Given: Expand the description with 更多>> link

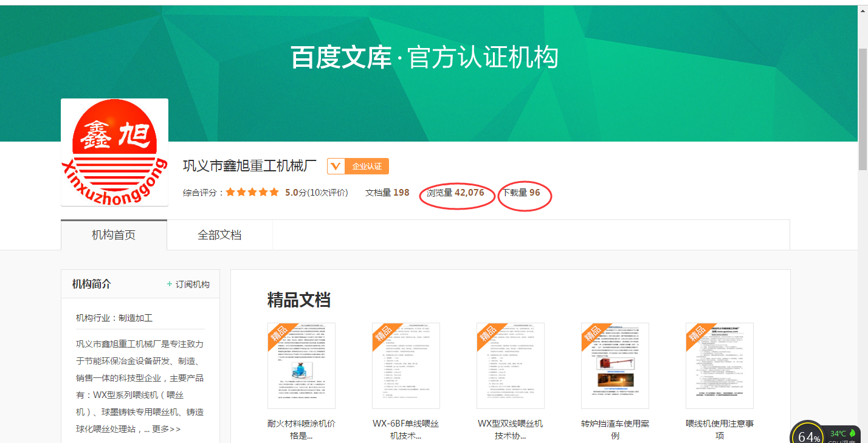Looking at the screenshot, I should coord(166,429).
